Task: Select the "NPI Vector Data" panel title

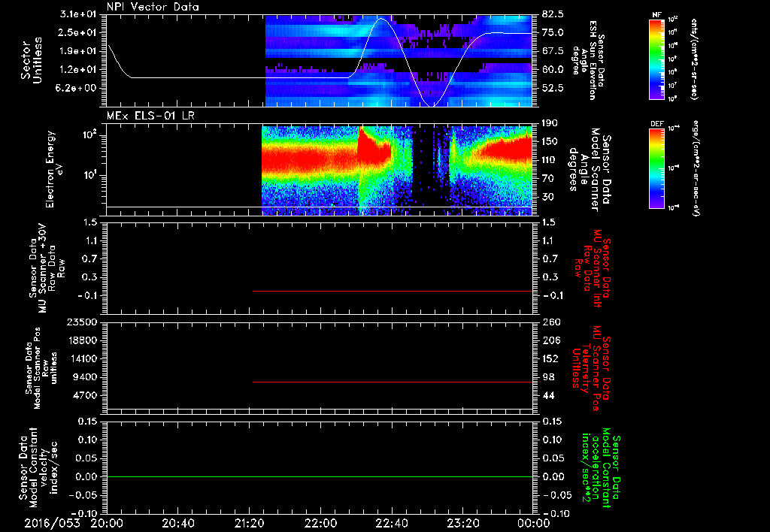Action: (153, 7)
